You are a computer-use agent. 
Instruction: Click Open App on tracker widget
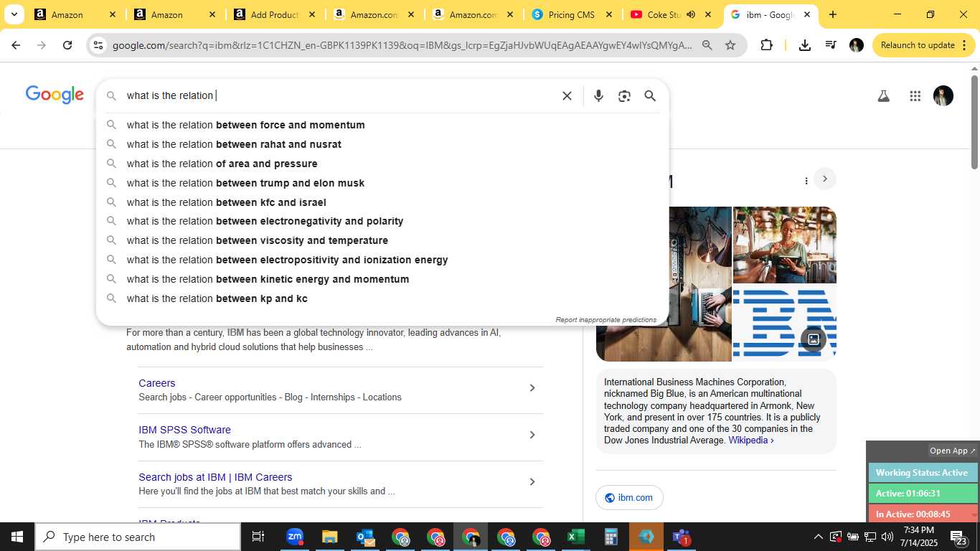[952, 451]
